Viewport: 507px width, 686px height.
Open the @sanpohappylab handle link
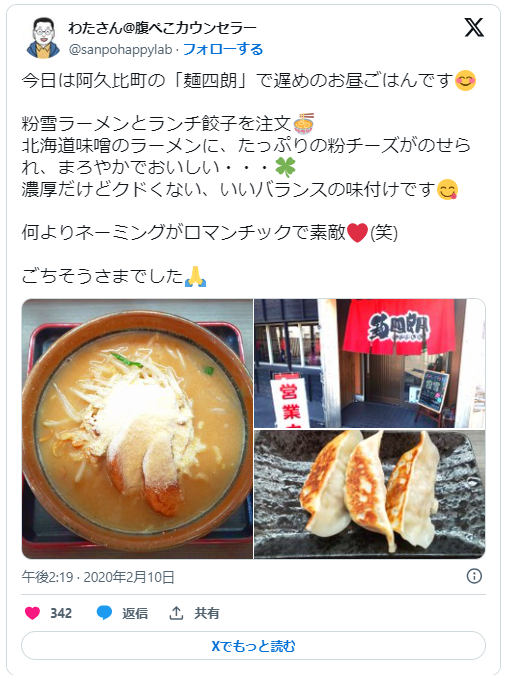point(120,49)
